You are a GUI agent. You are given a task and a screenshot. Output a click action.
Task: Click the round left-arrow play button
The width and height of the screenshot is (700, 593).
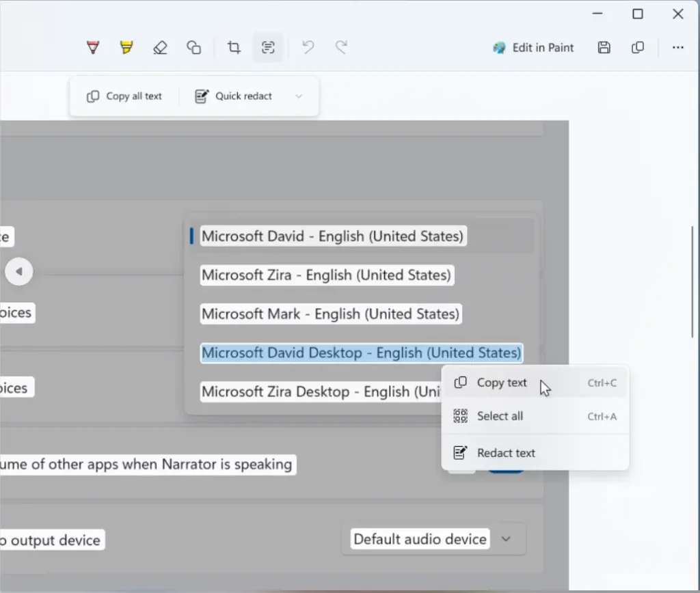tap(18, 271)
